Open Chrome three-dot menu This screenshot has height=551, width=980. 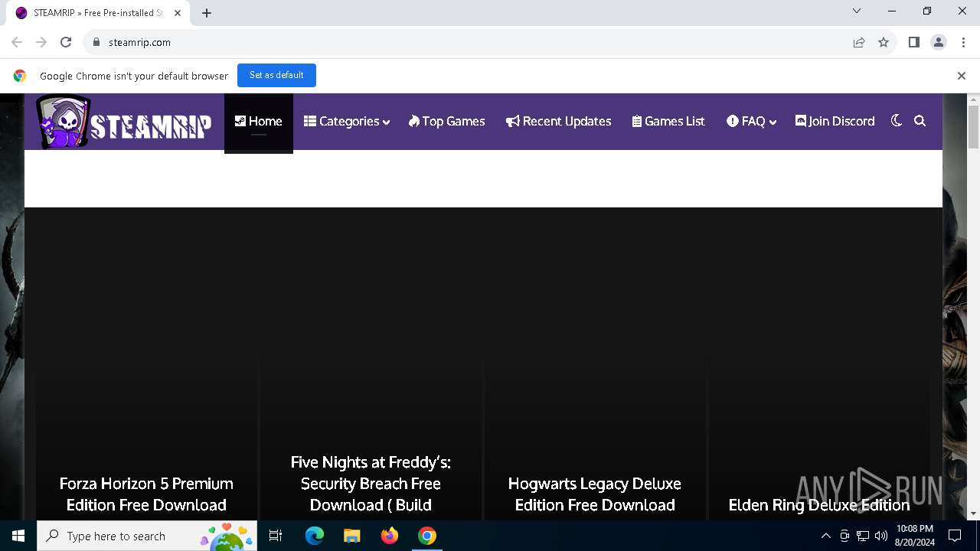tap(963, 42)
